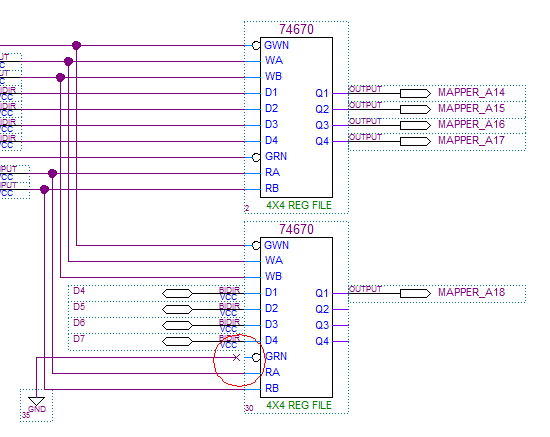550x437 pixels.
Task: Select the MAPPER_A16 output pin symbol
Action: point(416,125)
